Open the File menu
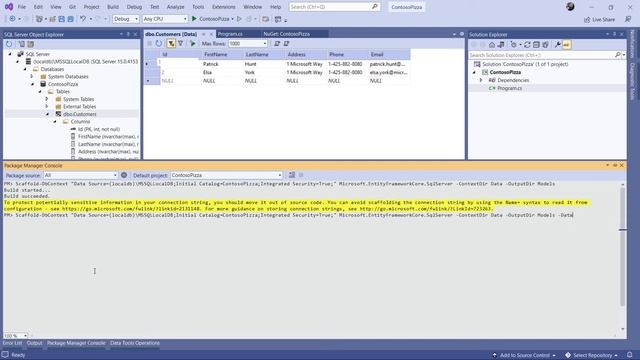 22,7
